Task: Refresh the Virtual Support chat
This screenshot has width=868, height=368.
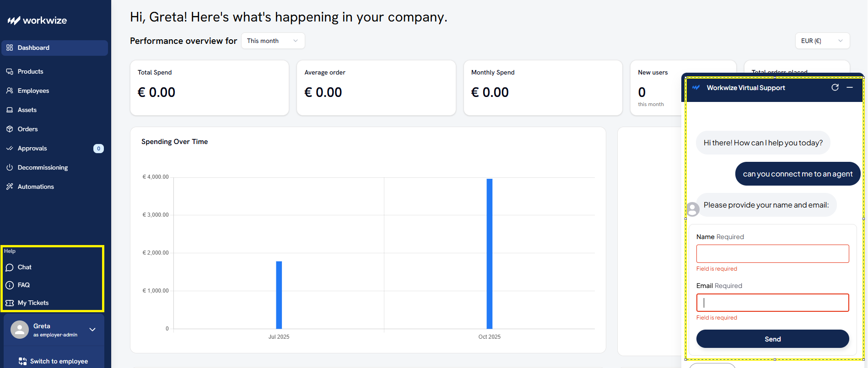Action: coord(835,87)
